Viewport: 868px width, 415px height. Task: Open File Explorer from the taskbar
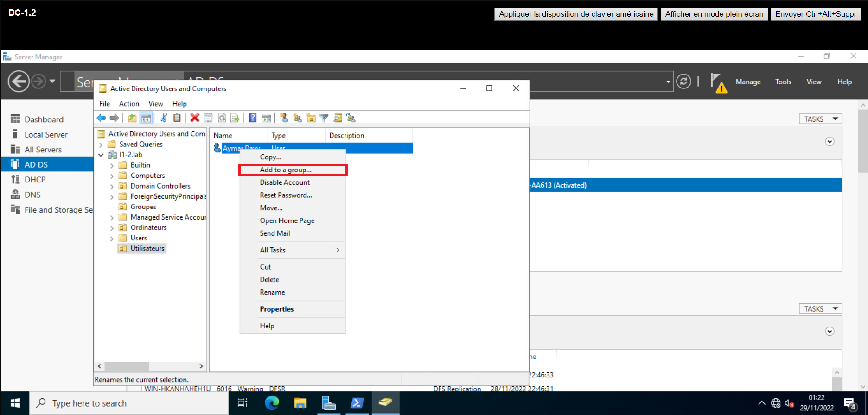[x=300, y=403]
